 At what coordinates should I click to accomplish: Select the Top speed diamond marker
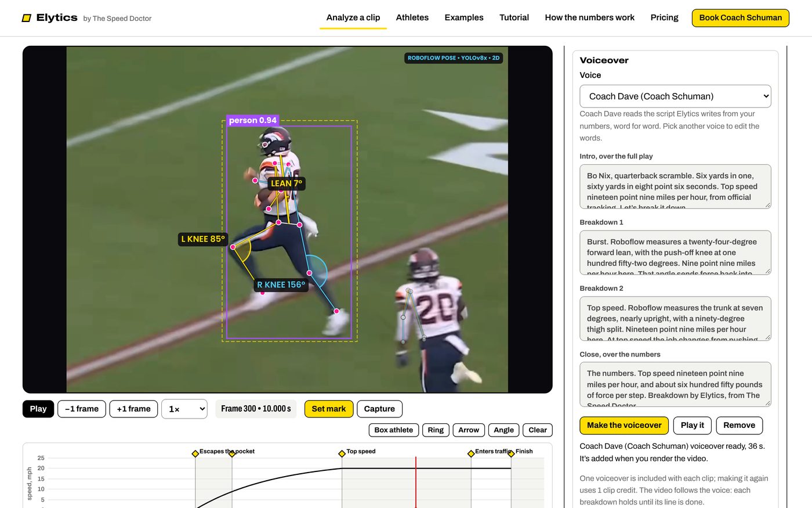tap(342, 453)
